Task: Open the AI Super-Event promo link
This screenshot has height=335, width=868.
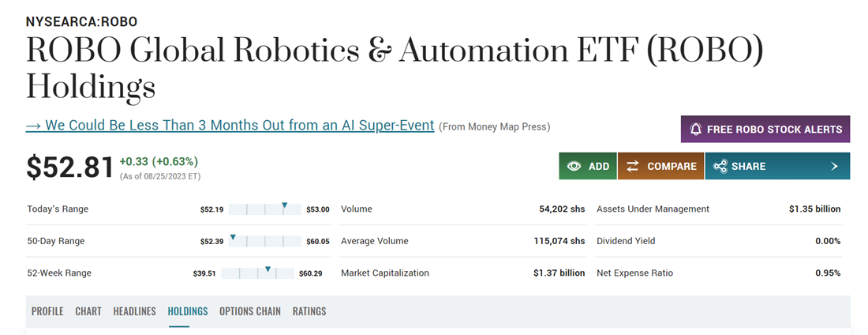Action: click(230, 126)
